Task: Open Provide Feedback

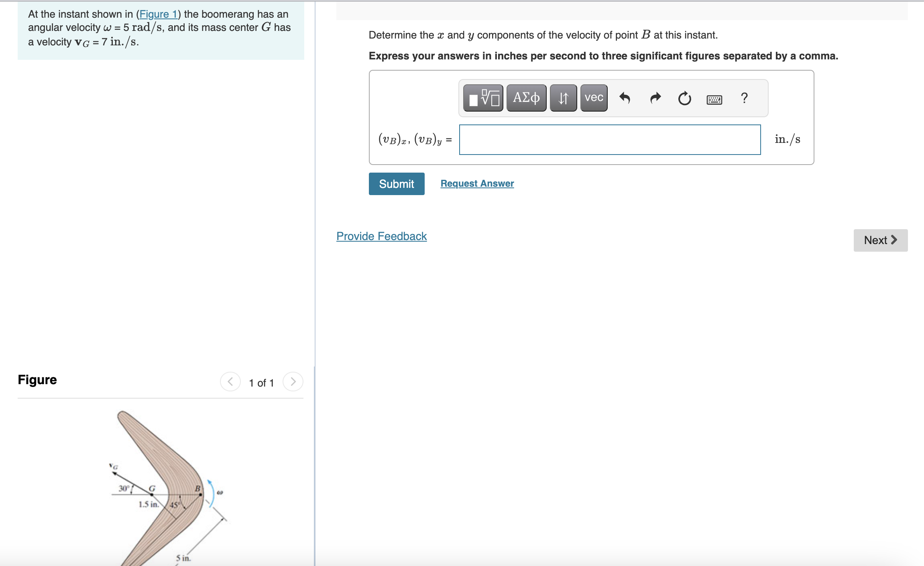Action: 381,236
